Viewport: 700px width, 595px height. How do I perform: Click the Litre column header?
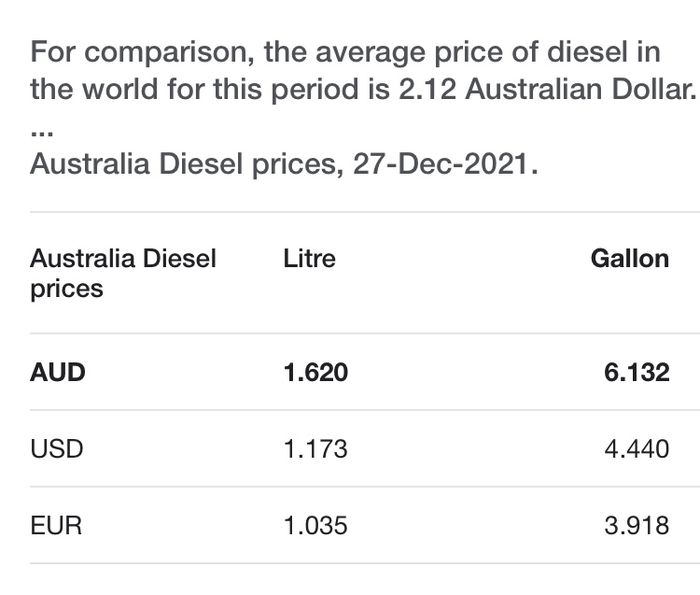pos(309,258)
